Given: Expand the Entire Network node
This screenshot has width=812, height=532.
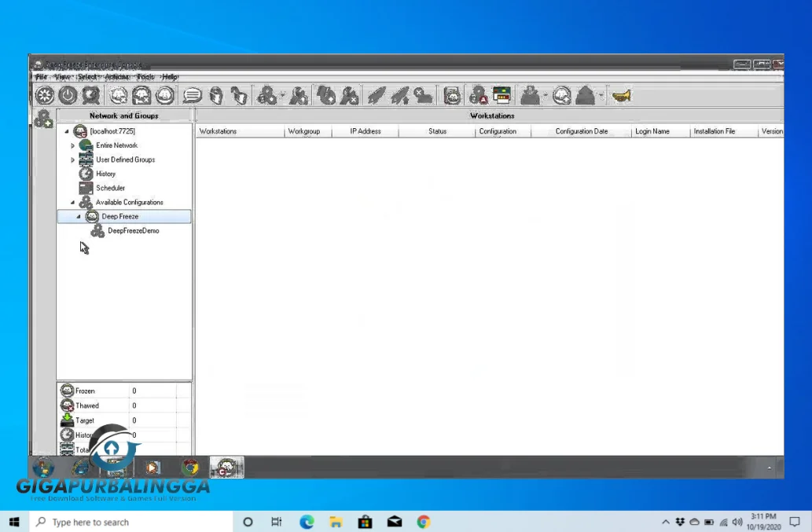Looking at the screenshot, I should point(72,145).
